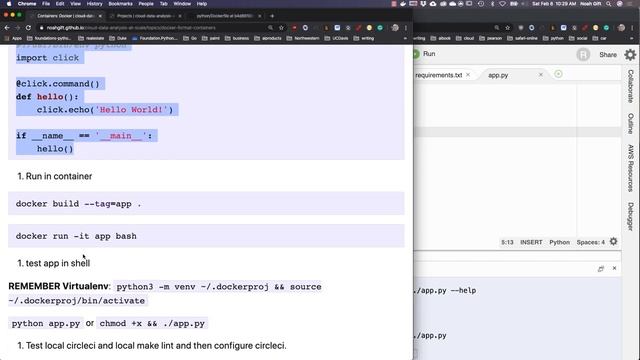The image size is (640, 360).
Task: Change the Spaces: 4 indentation setting
Action: pos(591,242)
